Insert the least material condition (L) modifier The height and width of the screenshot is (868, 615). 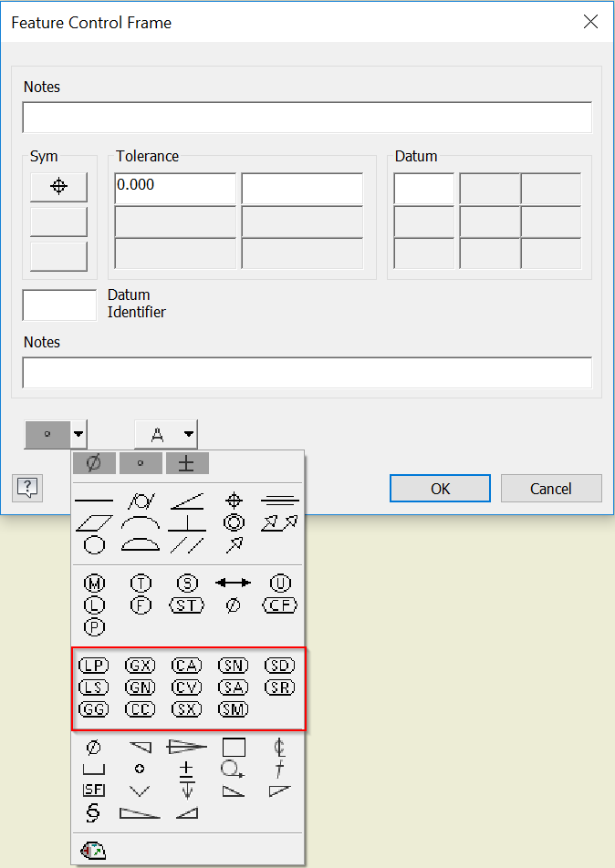click(x=94, y=603)
